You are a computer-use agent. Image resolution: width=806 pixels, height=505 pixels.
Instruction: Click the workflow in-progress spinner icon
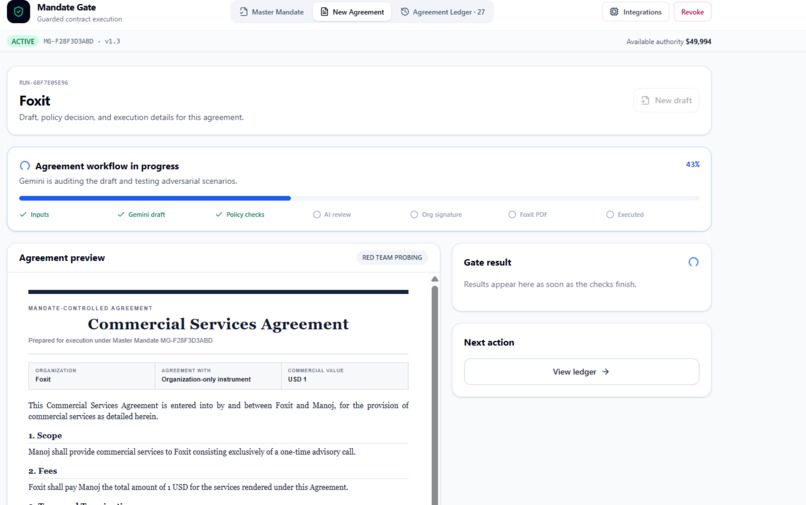pyautogui.click(x=25, y=166)
